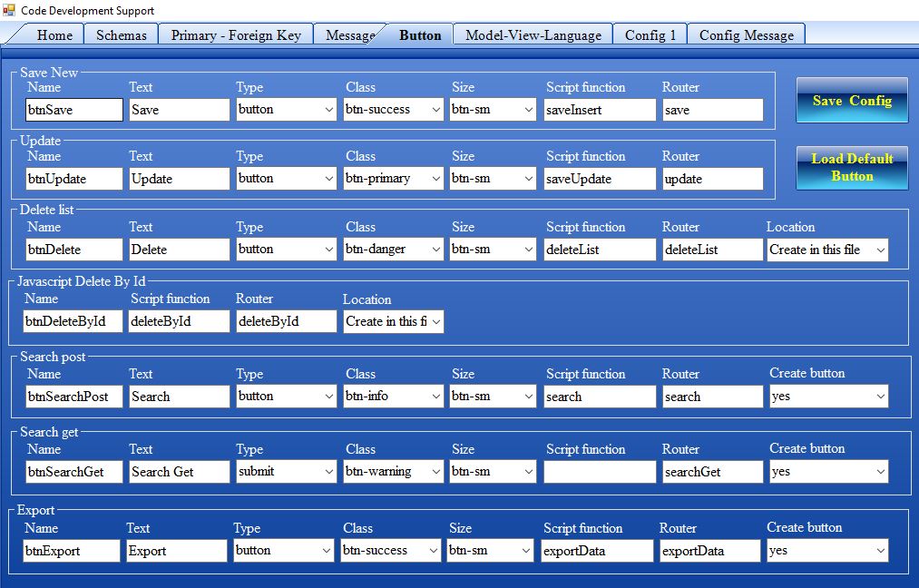Select the Export Script function field
The image size is (919, 588).
pos(596,551)
